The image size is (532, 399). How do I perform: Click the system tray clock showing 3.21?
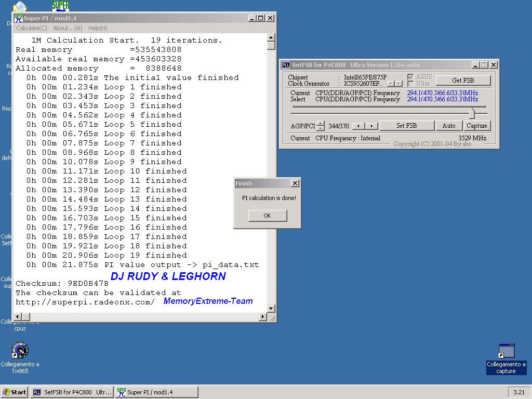click(x=519, y=392)
